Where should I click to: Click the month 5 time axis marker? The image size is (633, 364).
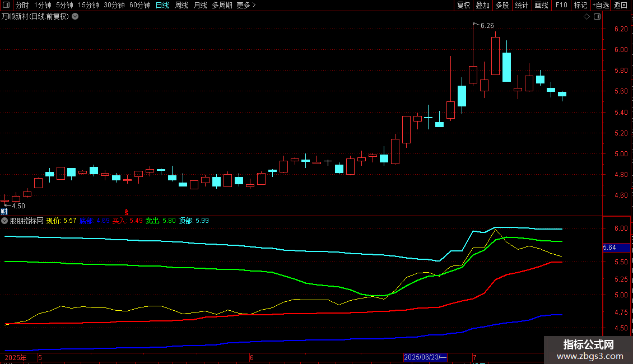click(x=40, y=357)
